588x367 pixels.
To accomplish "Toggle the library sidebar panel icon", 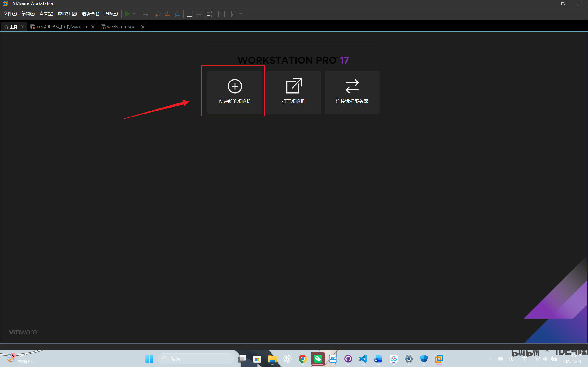I will point(190,14).
